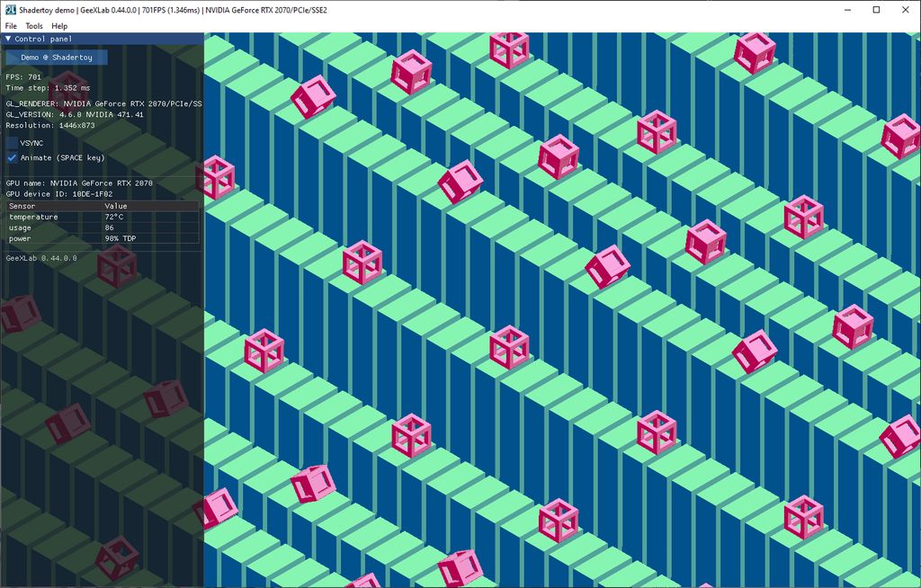Enable the VSYNC checkbox

[x=12, y=143]
